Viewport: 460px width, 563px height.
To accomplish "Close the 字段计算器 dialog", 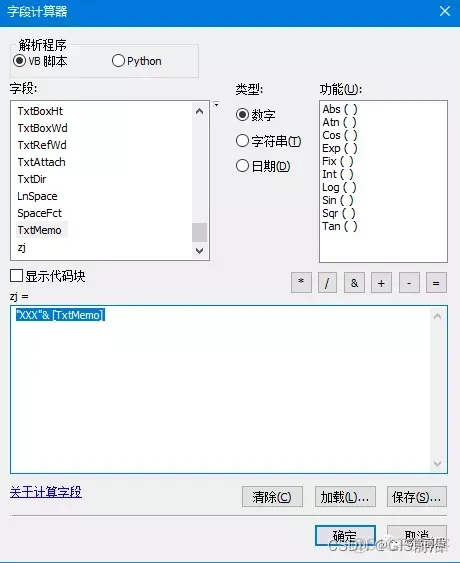I will point(445,11).
